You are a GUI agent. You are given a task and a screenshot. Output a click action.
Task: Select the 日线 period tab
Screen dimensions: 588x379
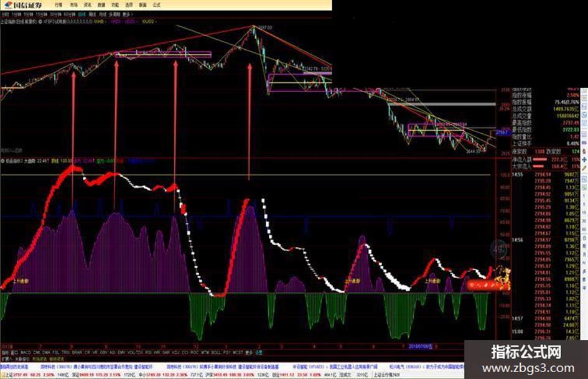82,14
